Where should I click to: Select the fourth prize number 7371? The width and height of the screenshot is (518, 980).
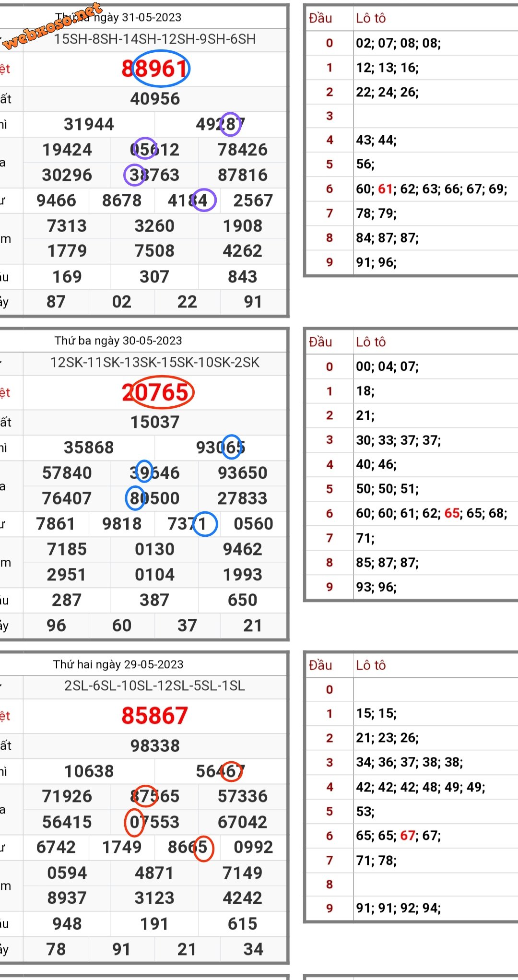pos(188,524)
